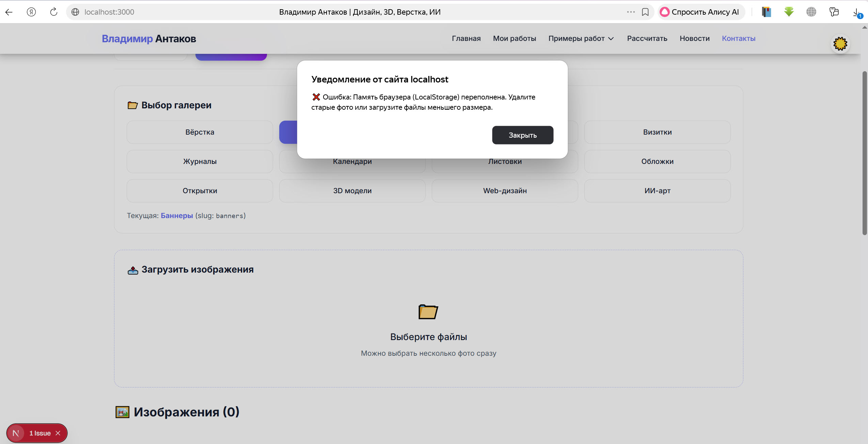
Task: Click the upload tray icon beside heading
Action: pyautogui.click(x=133, y=270)
